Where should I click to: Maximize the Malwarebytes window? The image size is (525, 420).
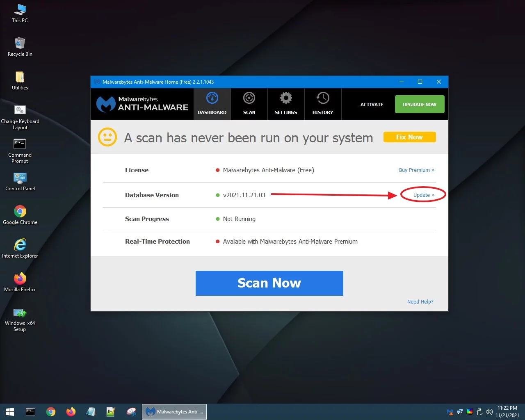[x=420, y=82]
